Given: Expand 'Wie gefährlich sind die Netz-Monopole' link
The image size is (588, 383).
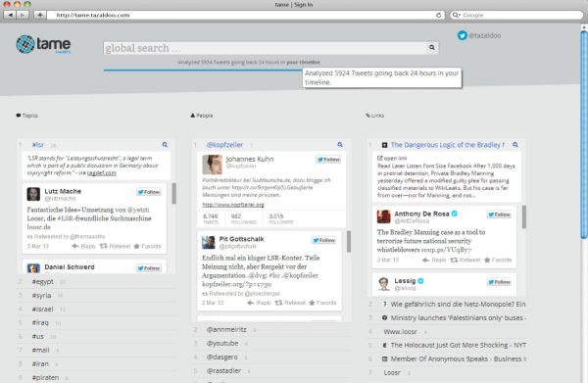Looking at the screenshot, I should [x=447, y=304].
